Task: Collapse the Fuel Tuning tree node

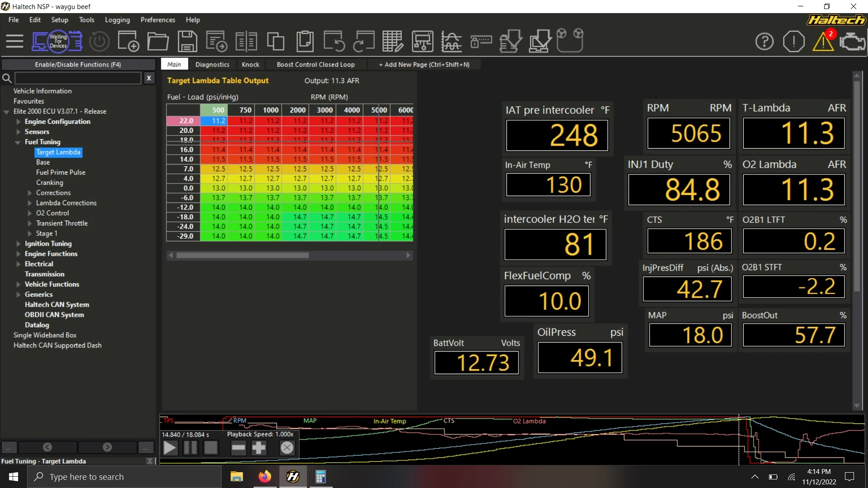Action: 18,142
